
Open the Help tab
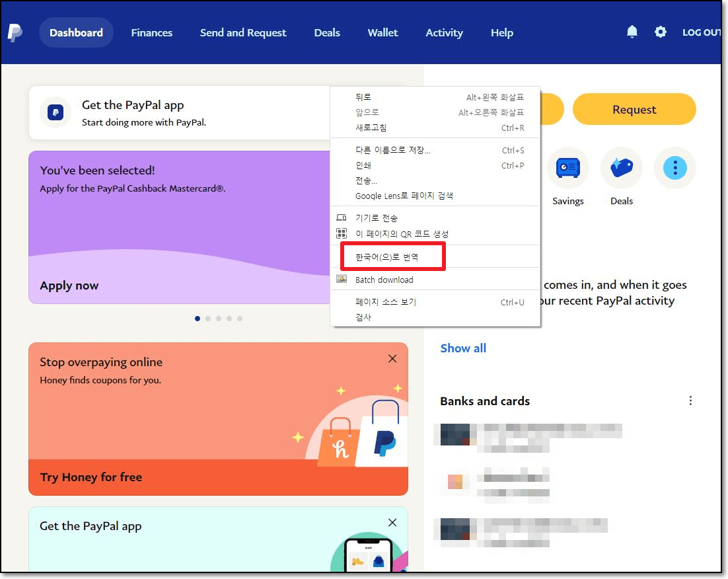(x=502, y=32)
